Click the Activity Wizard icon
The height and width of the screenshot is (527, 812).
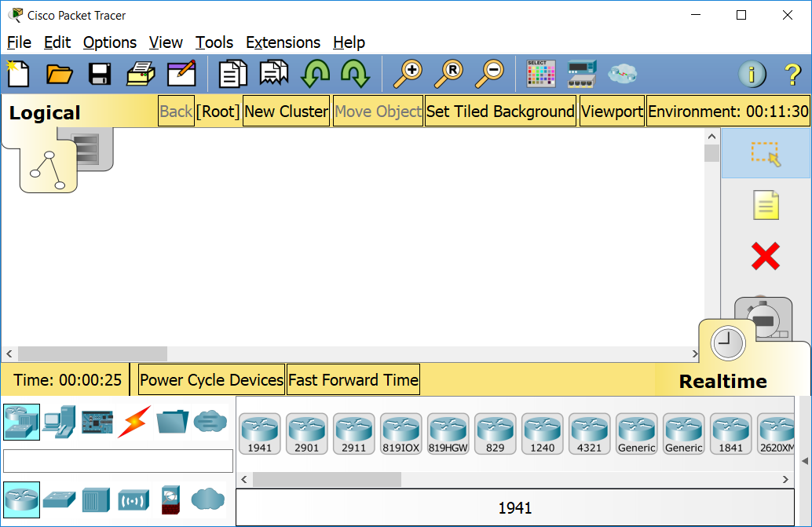181,74
